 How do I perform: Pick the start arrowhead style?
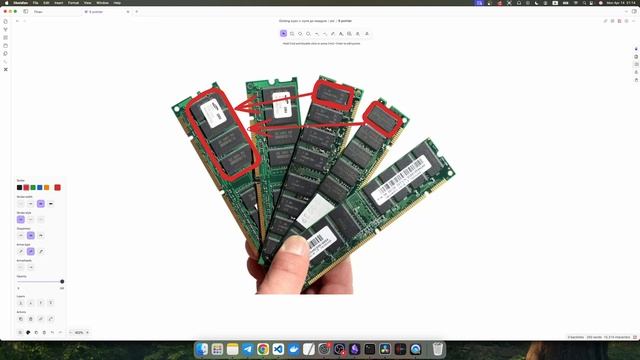pos(21,267)
